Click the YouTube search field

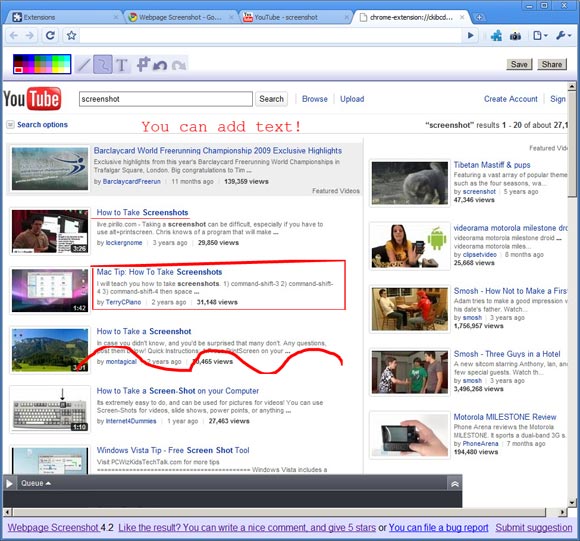[166, 99]
